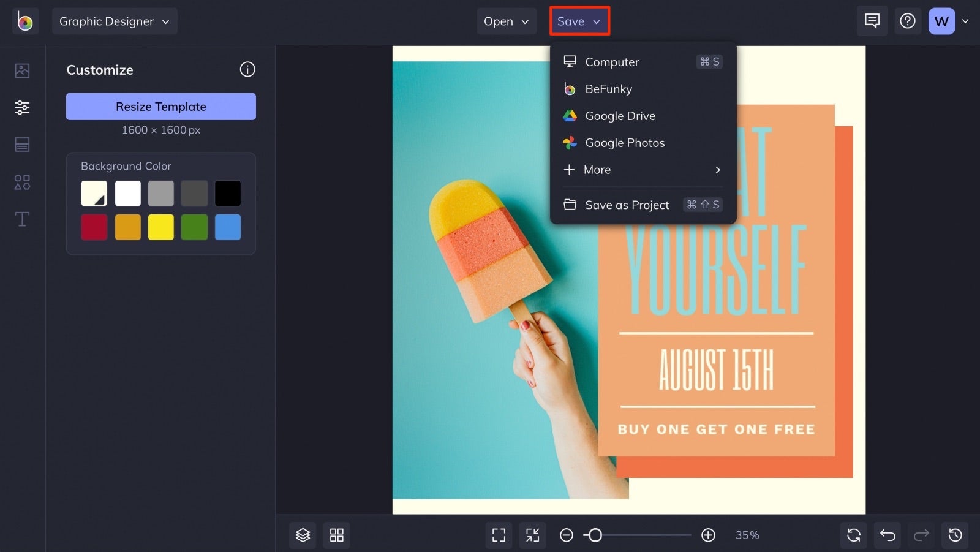980x552 pixels.
Task: Expand the Graphic Designer mode dropdown
Action: tap(114, 21)
